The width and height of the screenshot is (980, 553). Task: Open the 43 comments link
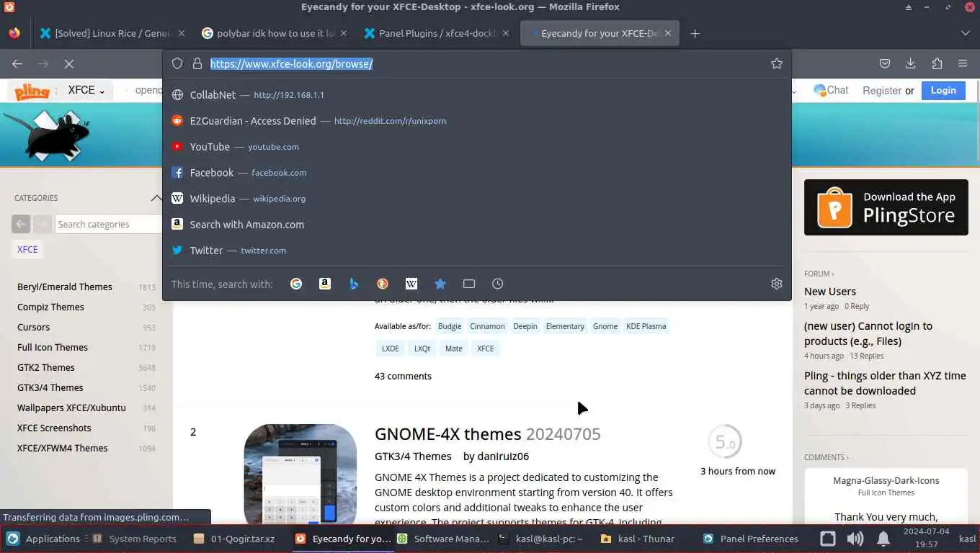pos(403,376)
